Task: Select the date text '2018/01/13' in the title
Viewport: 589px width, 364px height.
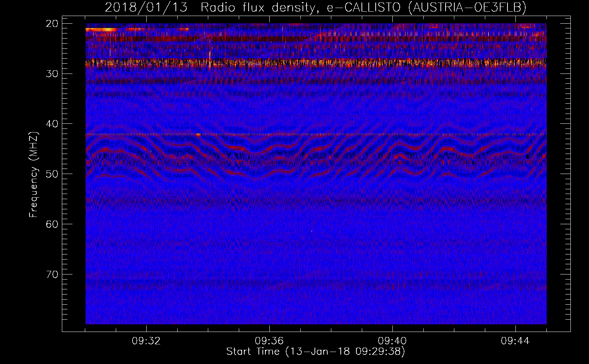Action: click(x=146, y=7)
